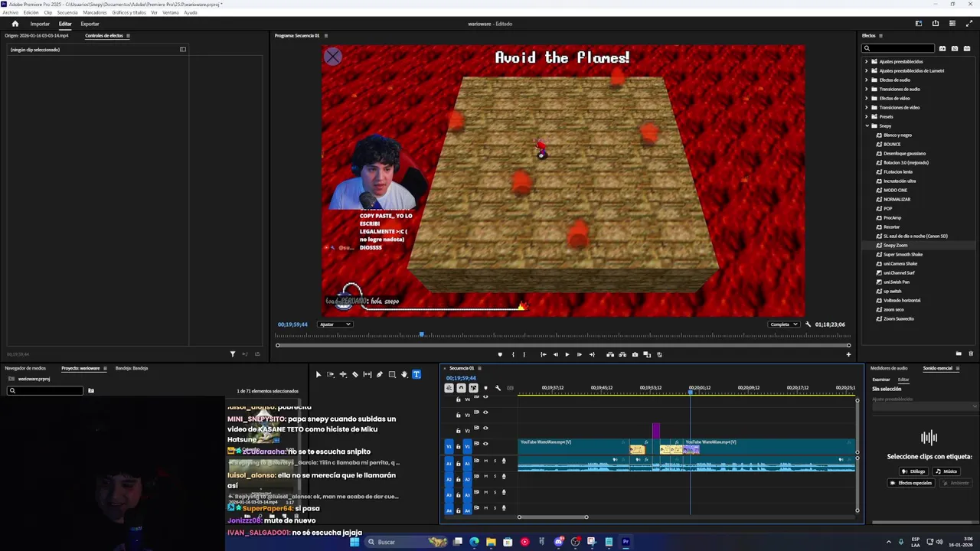Image resolution: width=980 pixels, height=551 pixels.
Task: Open Program monitor button editor plus icon
Action: (x=848, y=354)
